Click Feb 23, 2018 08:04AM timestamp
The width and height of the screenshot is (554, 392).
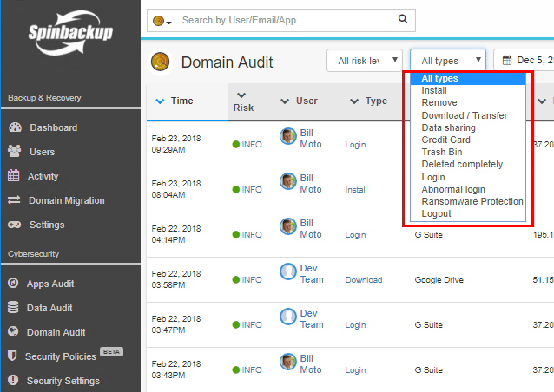[x=176, y=189]
